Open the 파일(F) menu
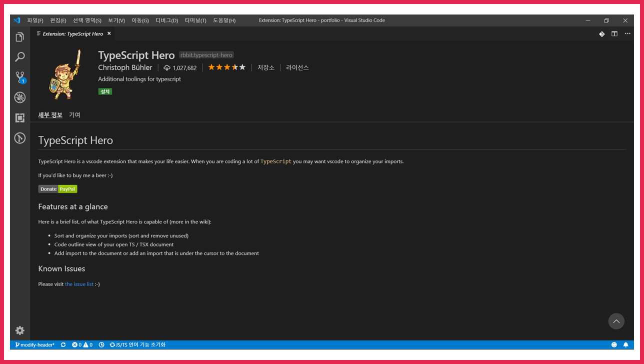This screenshot has height=364, width=644. pos(35,20)
